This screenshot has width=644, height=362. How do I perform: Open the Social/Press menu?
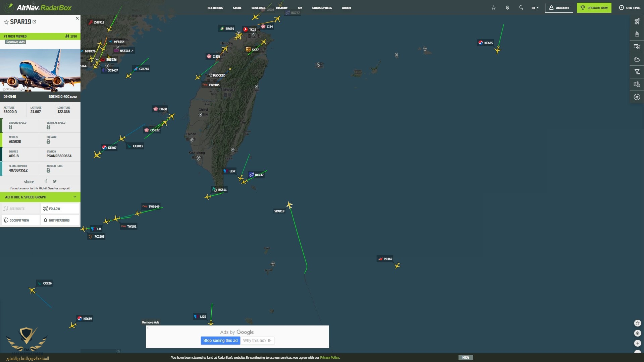point(322,8)
